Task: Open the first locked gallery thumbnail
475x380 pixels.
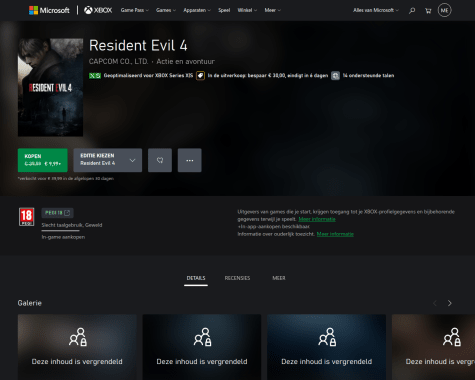Action: (77, 347)
